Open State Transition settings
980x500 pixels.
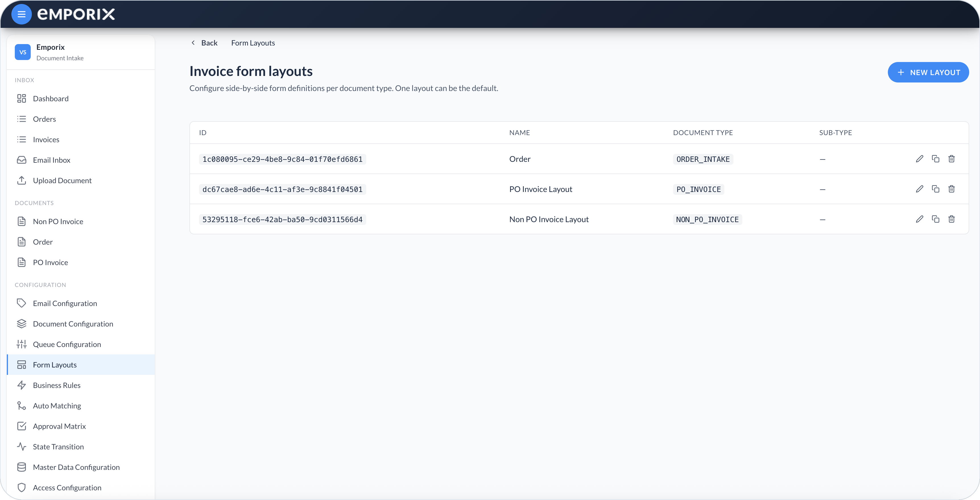(81, 447)
